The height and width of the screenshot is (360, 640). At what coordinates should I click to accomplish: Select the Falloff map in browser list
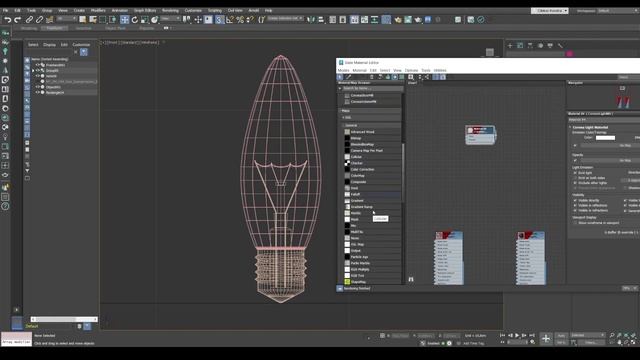coord(356,194)
